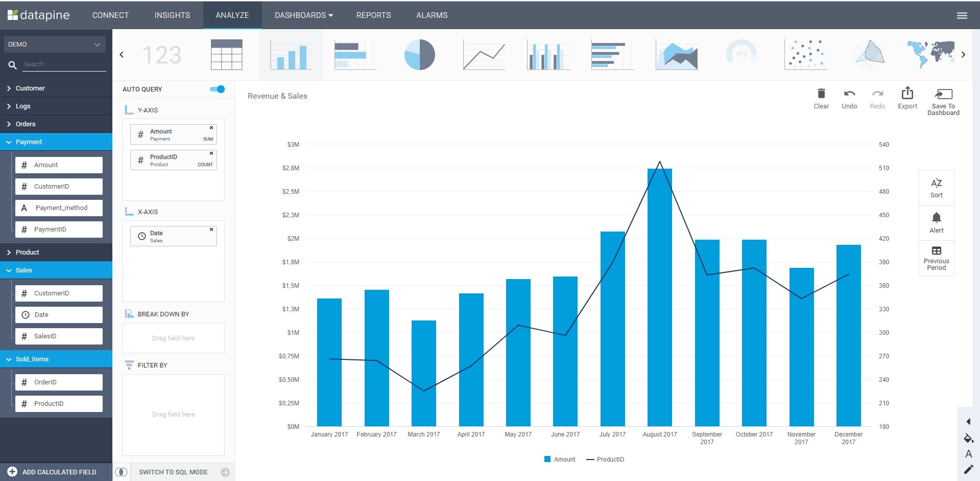The image size is (980, 481).
Task: Remove ProductID field from Y-axis
Action: pyautogui.click(x=211, y=153)
